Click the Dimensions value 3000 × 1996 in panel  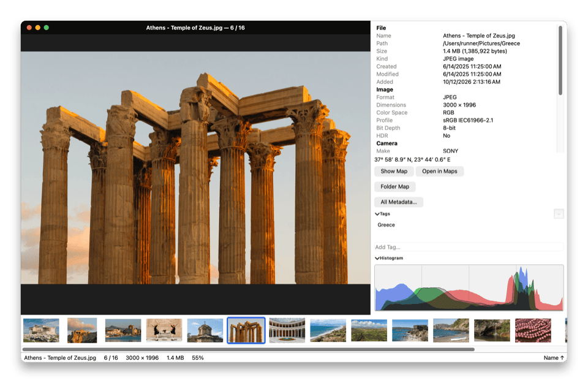(x=459, y=105)
